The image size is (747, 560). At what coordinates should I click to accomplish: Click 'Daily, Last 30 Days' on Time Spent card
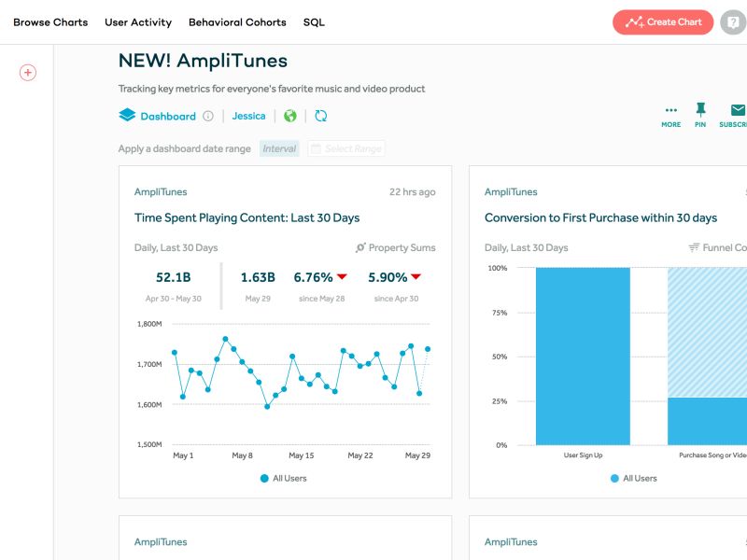tap(176, 247)
